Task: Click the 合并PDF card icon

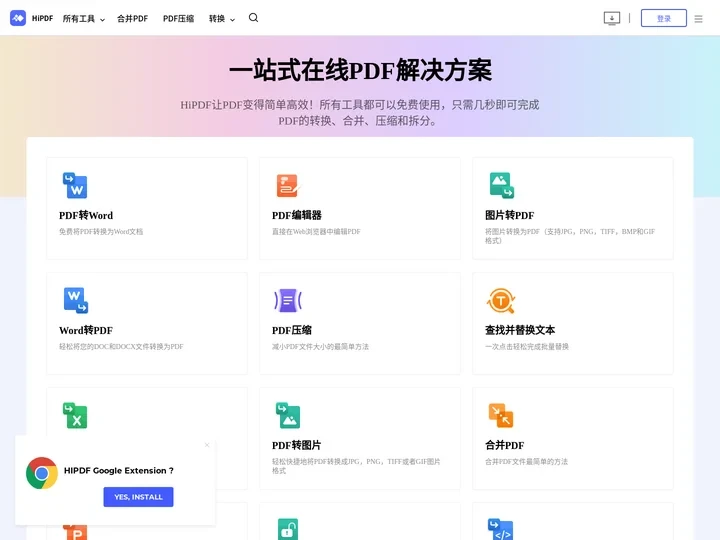Action: point(501,416)
